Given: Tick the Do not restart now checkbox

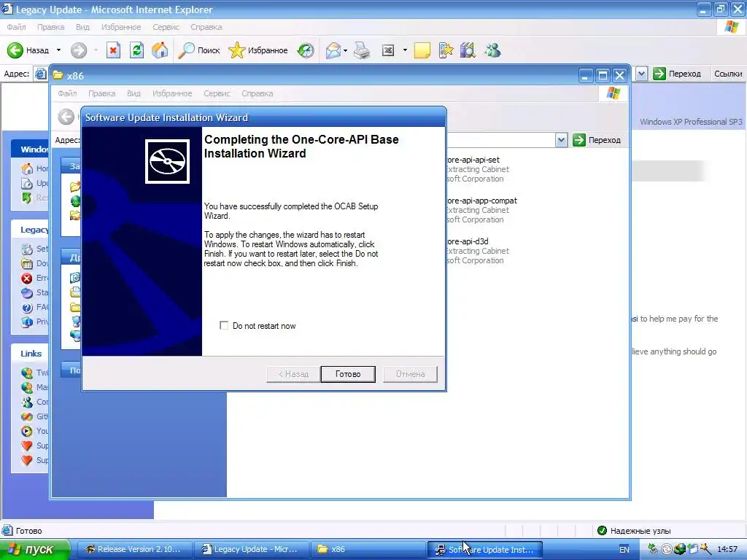Looking at the screenshot, I should (x=224, y=326).
